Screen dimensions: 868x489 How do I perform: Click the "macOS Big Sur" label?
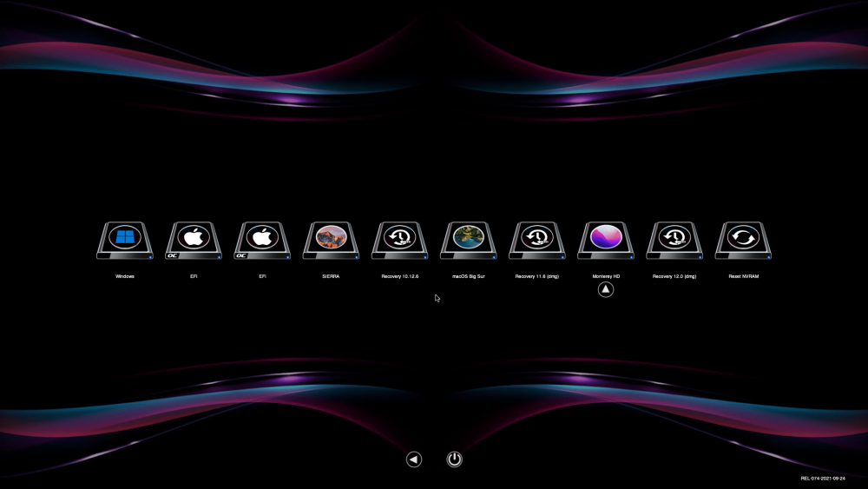click(x=469, y=276)
